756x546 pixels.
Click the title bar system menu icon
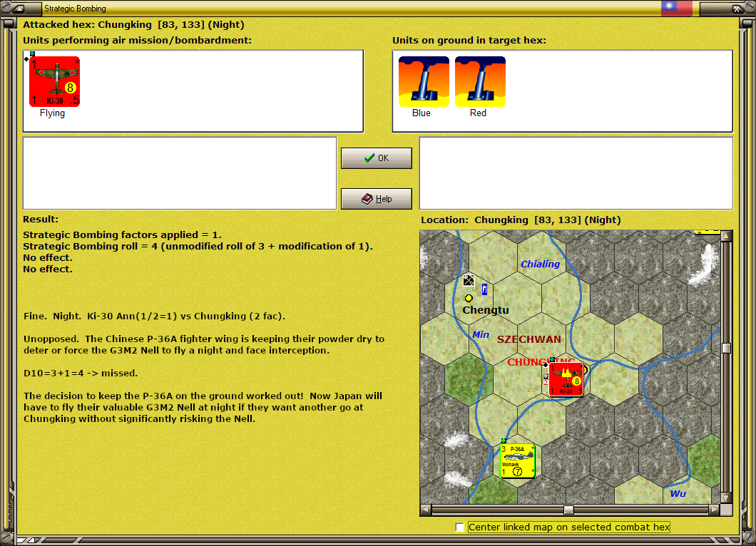(19, 8)
